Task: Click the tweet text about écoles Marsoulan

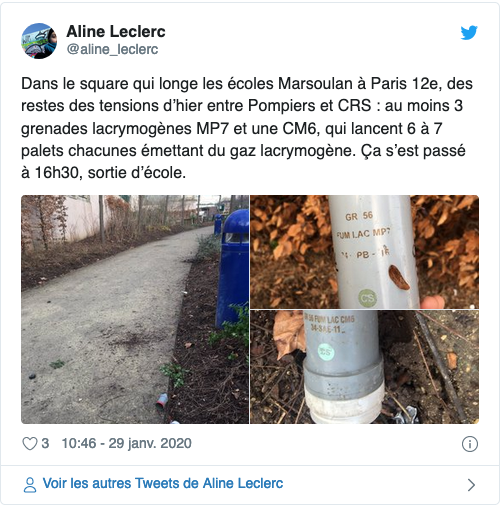Action: tap(247, 128)
